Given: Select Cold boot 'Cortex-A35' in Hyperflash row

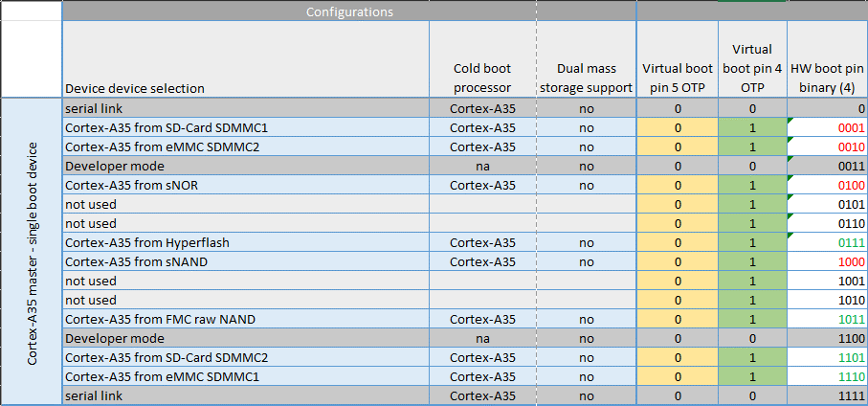Looking at the screenshot, I should [482, 242].
